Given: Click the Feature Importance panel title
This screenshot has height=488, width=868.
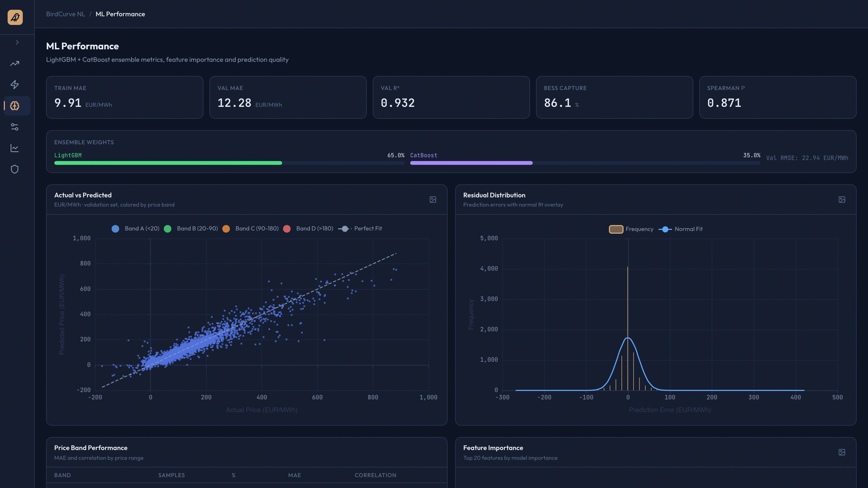Looking at the screenshot, I should [493, 448].
